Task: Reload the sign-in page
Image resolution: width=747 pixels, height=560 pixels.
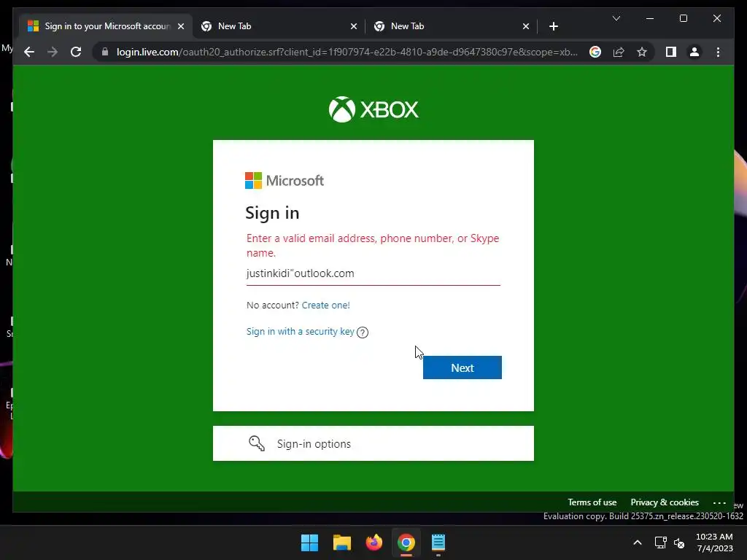Action: coord(76,52)
